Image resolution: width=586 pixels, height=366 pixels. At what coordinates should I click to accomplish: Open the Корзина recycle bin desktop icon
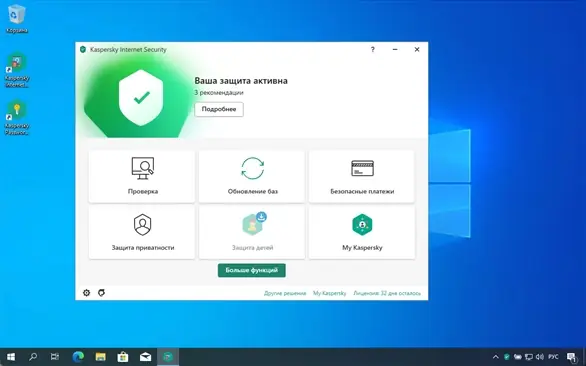(x=17, y=19)
